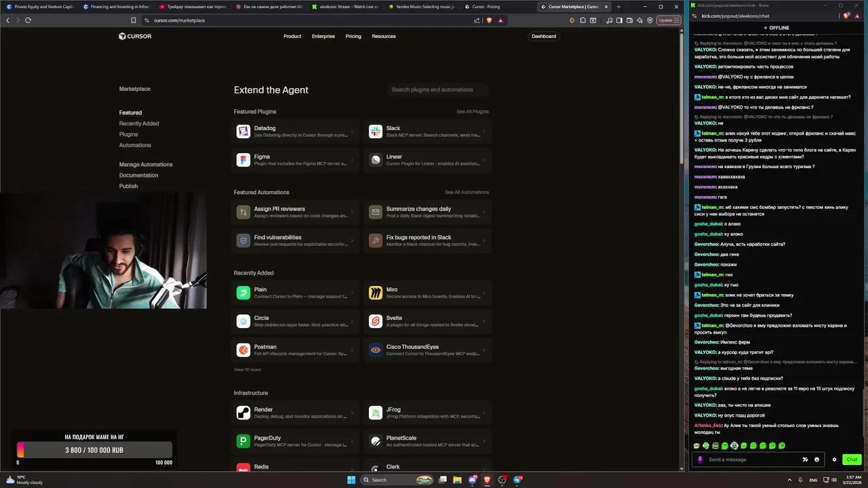This screenshot has height=488, width=868.
Task: Click the Windows taskbar Search box
Action: [x=397, y=480]
